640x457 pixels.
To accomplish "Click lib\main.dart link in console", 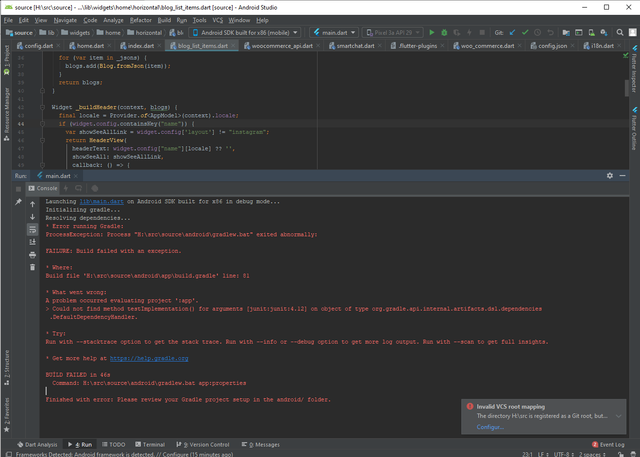I will 101,202.
